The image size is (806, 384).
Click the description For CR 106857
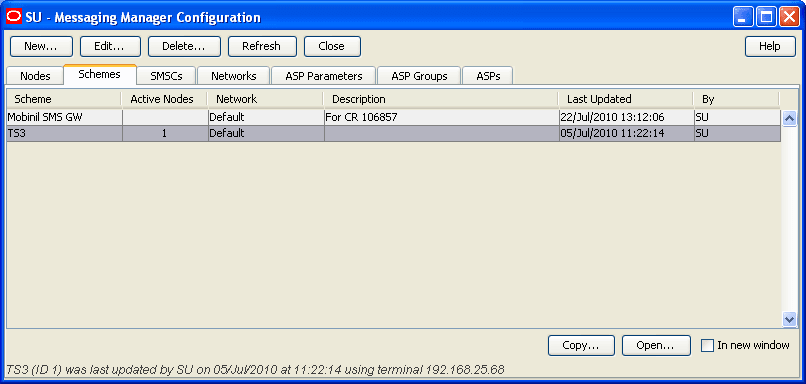[x=361, y=117]
